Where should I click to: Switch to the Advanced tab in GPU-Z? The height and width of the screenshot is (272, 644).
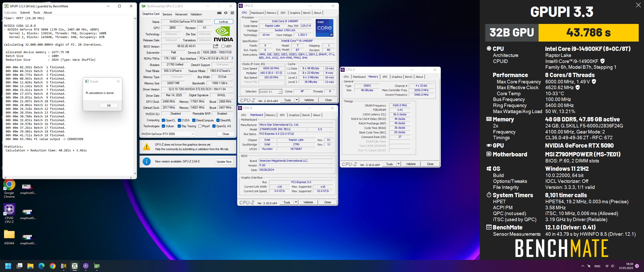coord(181,14)
